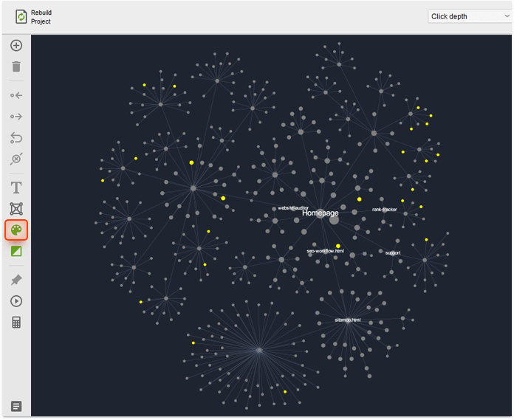This screenshot has width=514, height=420.
Task: Click the graph layout nodes icon
Action: tap(16, 209)
